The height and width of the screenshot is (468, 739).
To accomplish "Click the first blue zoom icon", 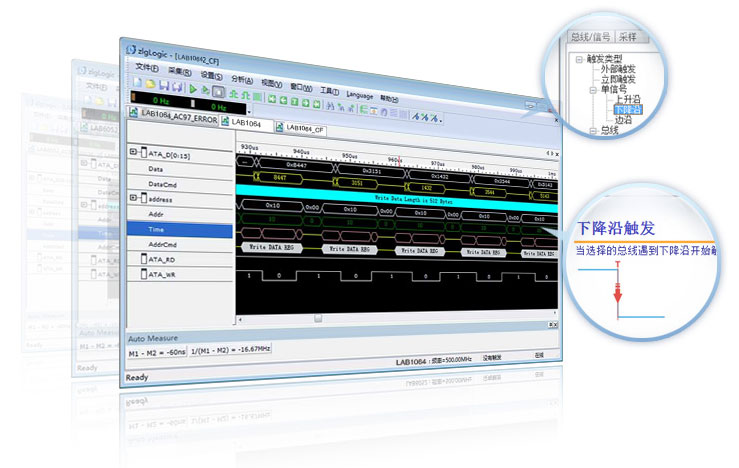I will click(417, 116).
